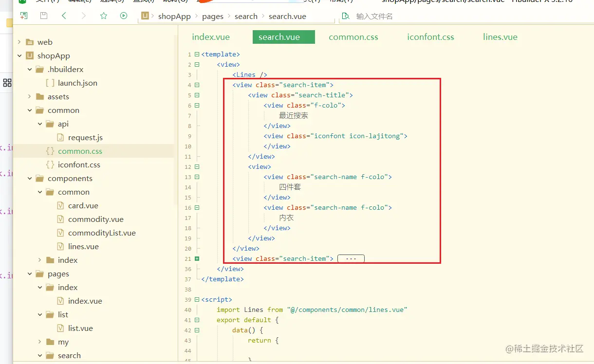Select the search.vue editor tab

283,37
